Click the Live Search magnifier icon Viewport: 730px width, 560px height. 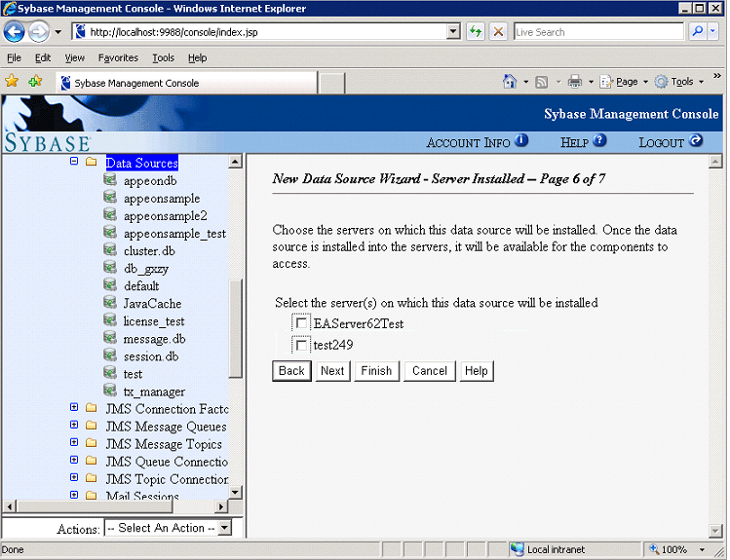(x=698, y=31)
